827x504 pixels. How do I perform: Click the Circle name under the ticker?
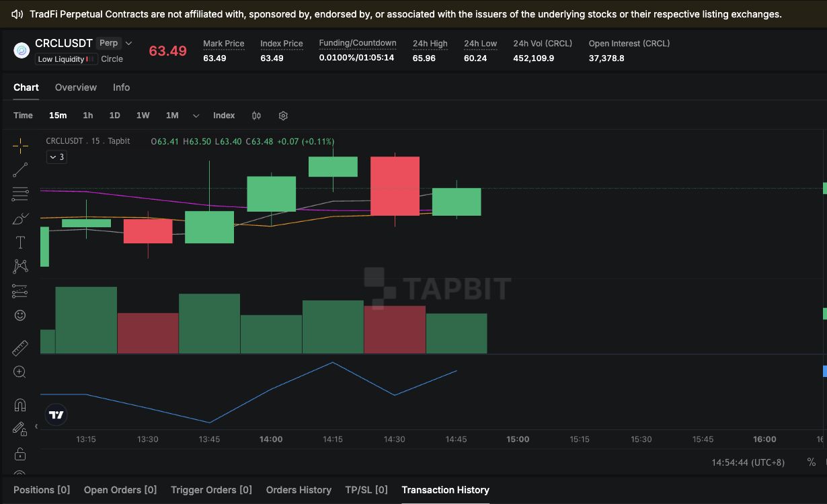(112, 59)
